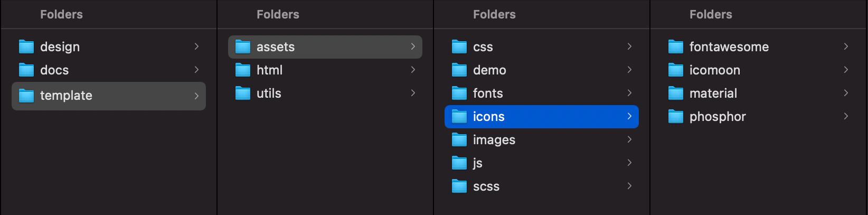Select the highlighted icons folder
The width and height of the screenshot is (868, 215).
coord(541,117)
